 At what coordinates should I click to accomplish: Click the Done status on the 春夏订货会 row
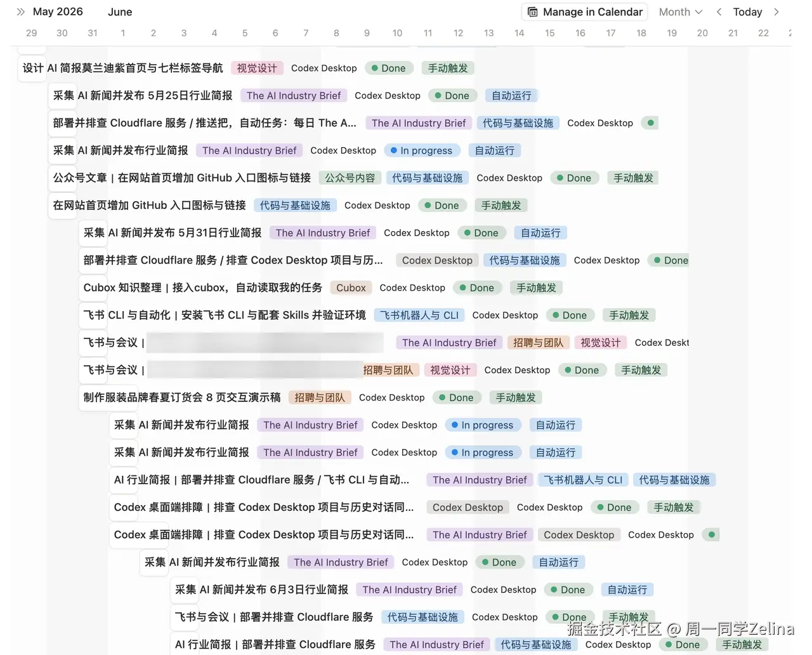[x=457, y=397]
